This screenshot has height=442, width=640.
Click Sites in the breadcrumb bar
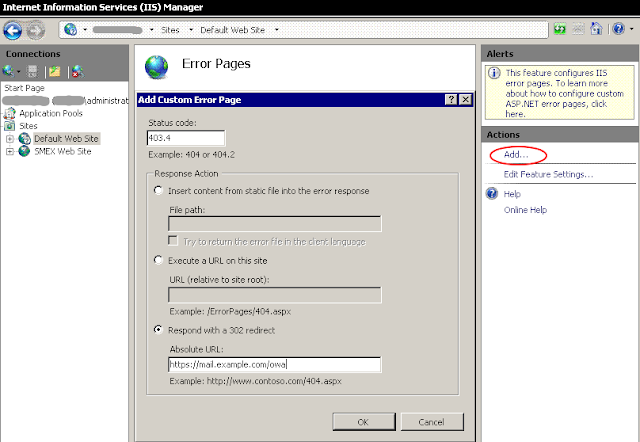tap(170, 30)
